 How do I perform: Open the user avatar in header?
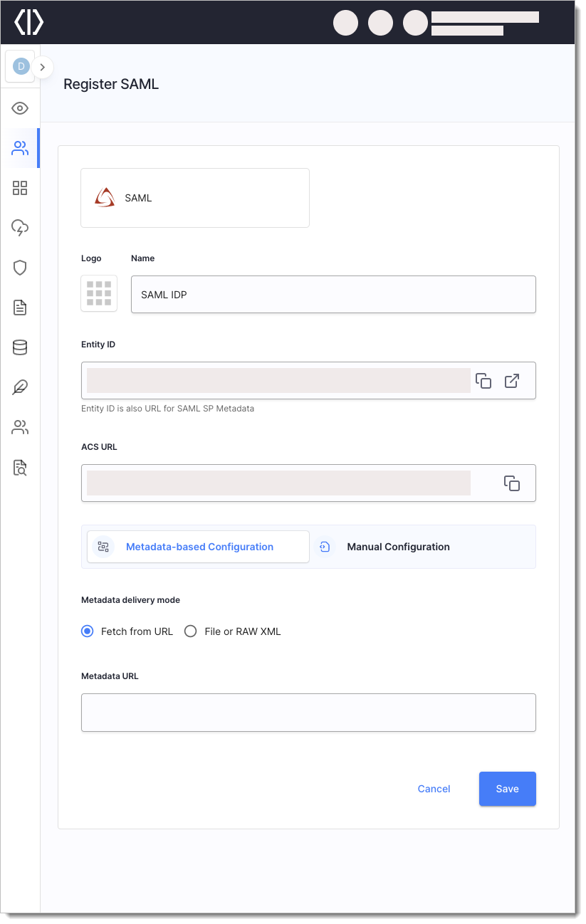tap(416, 23)
